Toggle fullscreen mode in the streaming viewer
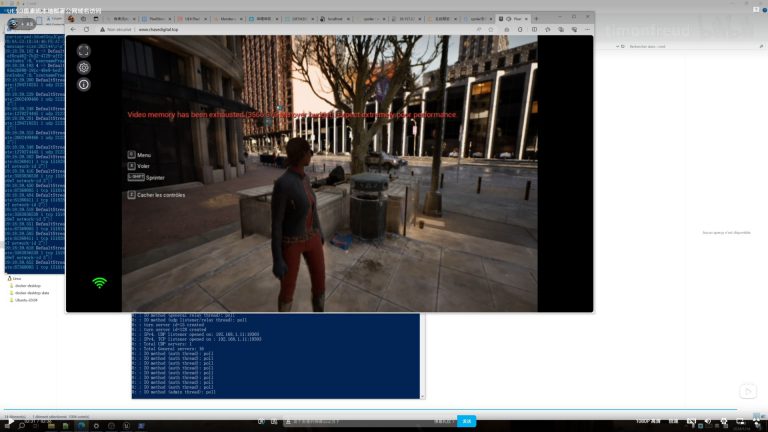 pos(84,50)
